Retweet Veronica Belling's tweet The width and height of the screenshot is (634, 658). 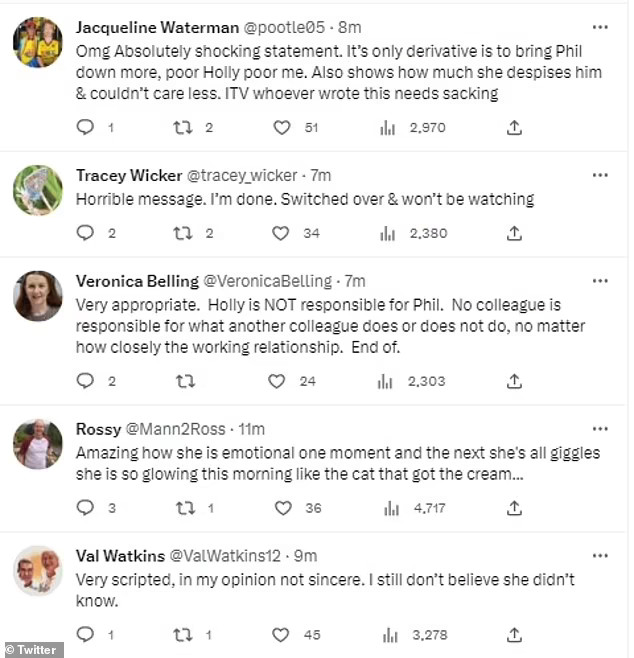pyautogui.click(x=185, y=381)
